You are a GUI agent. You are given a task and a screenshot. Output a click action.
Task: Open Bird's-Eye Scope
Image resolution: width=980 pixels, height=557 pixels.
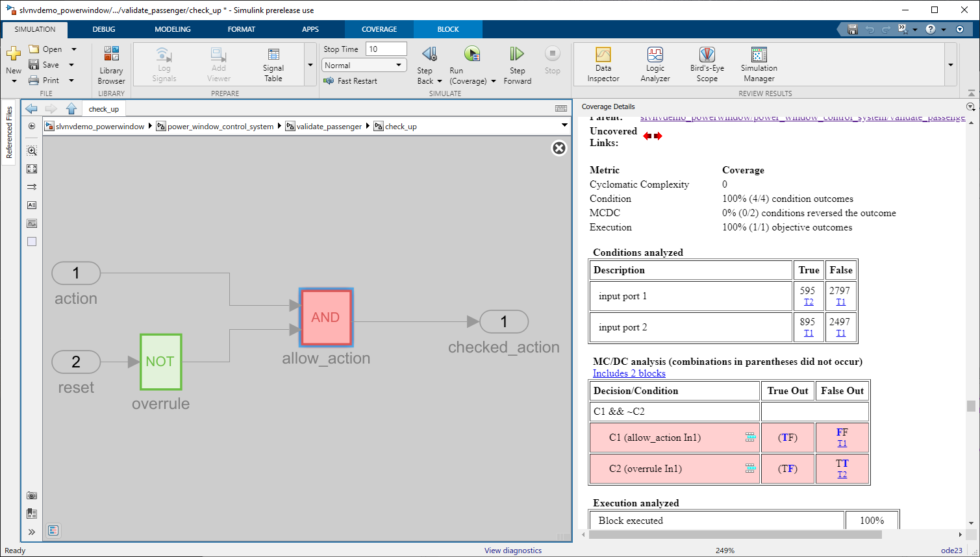pos(707,64)
